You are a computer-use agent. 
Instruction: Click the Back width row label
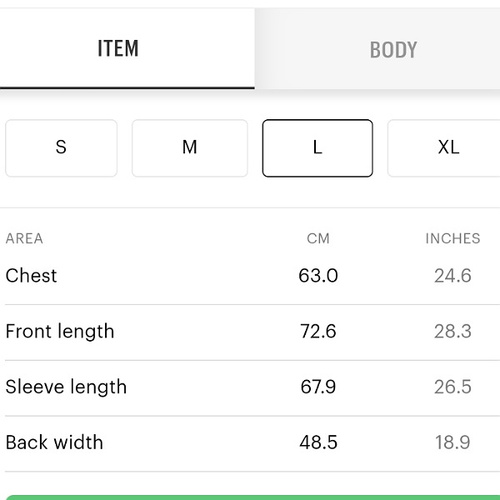point(54,442)
